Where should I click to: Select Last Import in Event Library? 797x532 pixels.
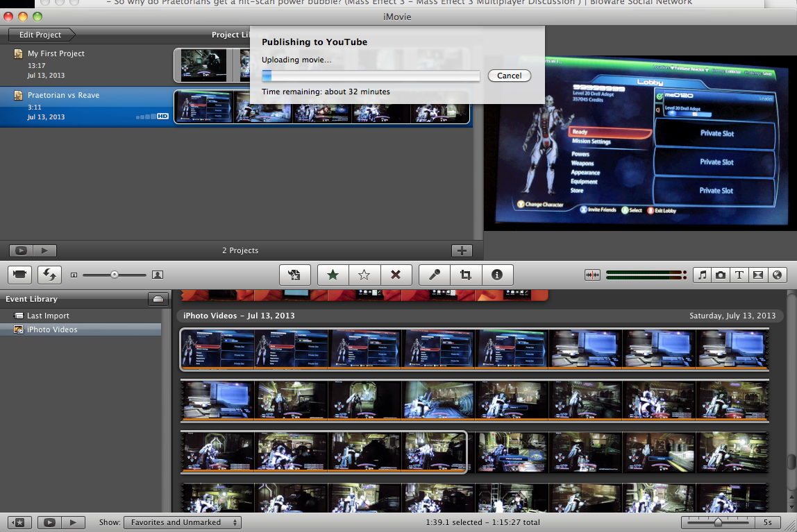(47, 316)
